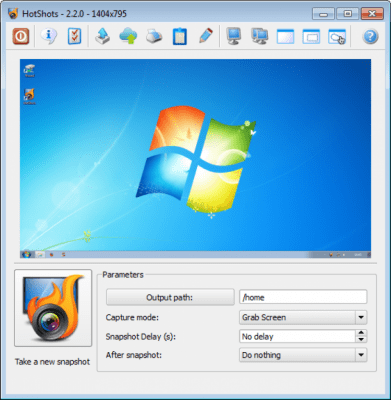Increase snapshot delay with up arrow

[361, 333]
